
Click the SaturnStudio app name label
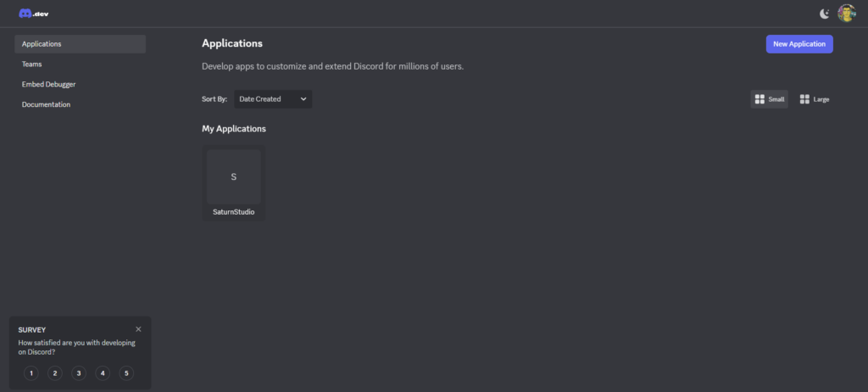(x=234, y=212)
